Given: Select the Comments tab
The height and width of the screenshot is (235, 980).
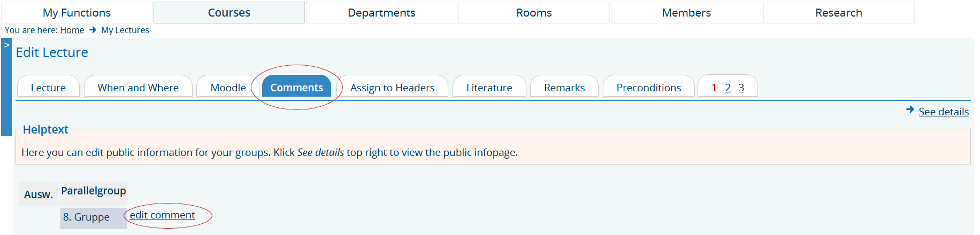Looking at the screenshot, I should click(x=296, y=87).
